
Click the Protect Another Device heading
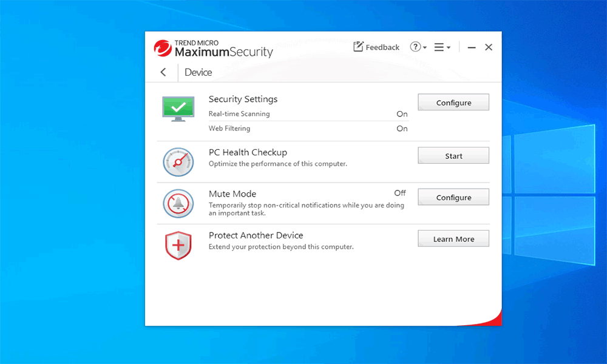(256, 235)
